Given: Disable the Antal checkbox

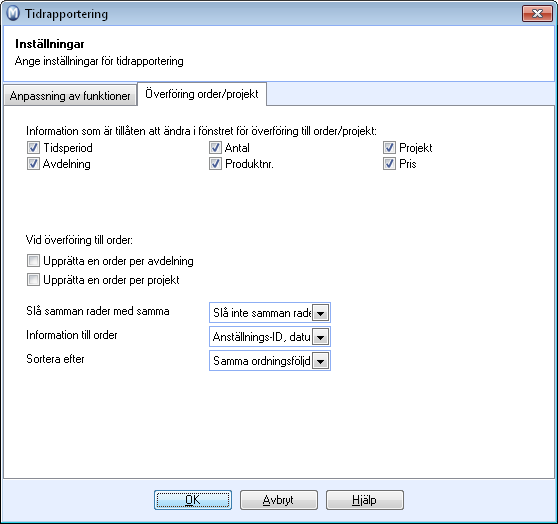Looking at the screenshot, I should 215,148.
